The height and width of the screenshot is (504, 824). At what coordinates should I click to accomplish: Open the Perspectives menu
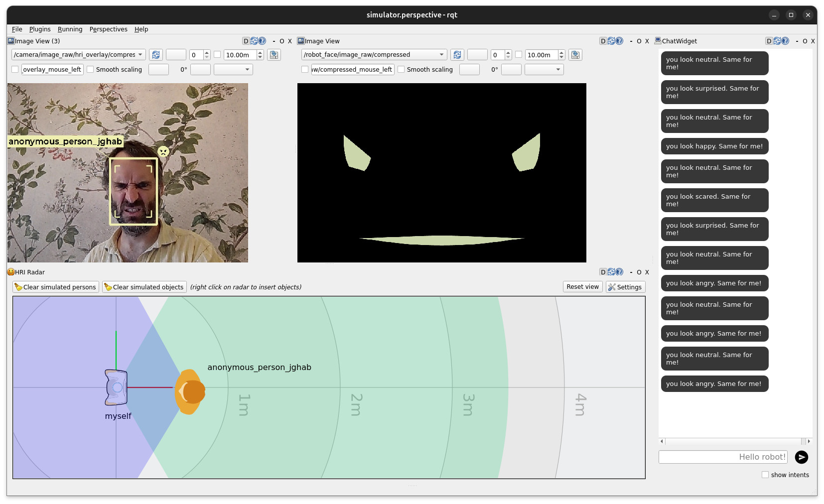tap(108, 29)
